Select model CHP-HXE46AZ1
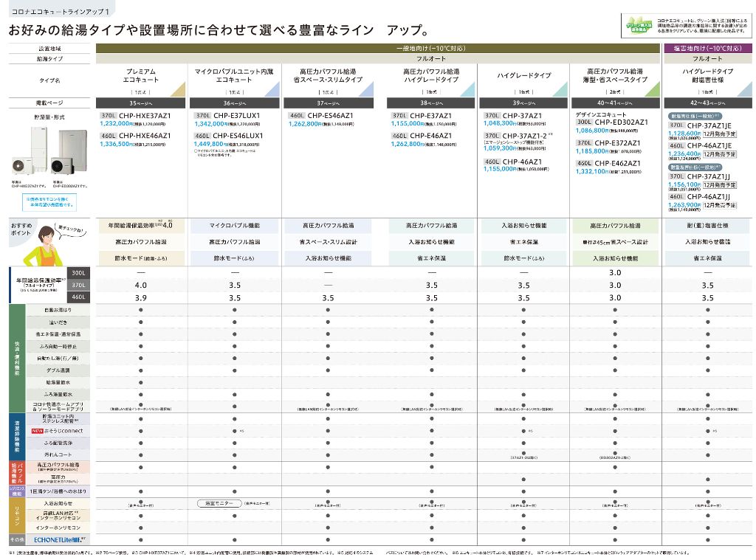Image resolution: width=756 pixels, height=560 pixels. (x=145, y=136)
